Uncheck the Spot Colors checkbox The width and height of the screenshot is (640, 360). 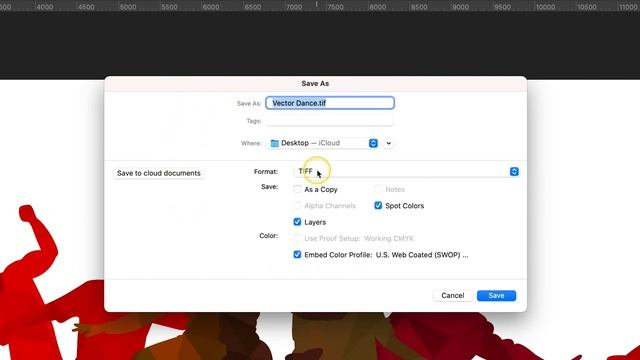378,205
